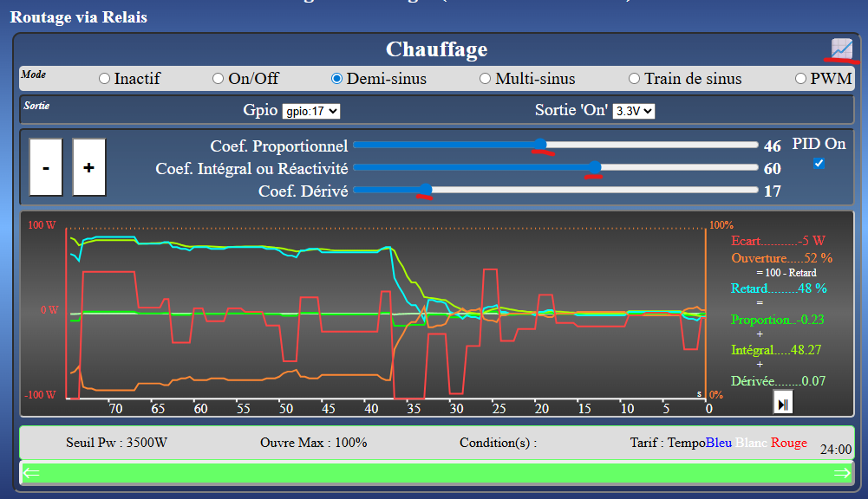
Task: Uncheck the PID On checkbox
Action: click(x=819, y=163)
